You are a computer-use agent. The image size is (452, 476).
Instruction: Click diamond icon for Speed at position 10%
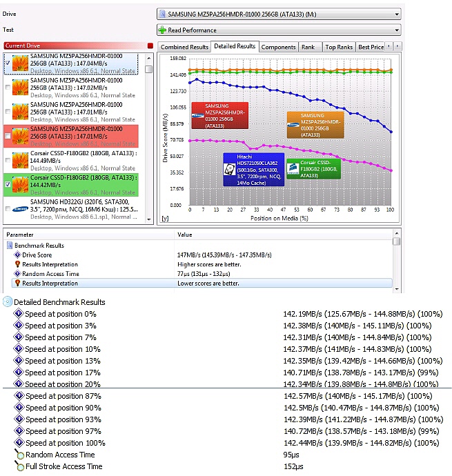pyautogui.click(x=19, y=348)
